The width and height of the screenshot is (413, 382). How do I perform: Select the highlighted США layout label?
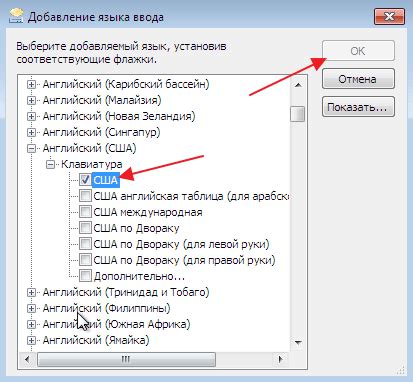tap(106, 180)
